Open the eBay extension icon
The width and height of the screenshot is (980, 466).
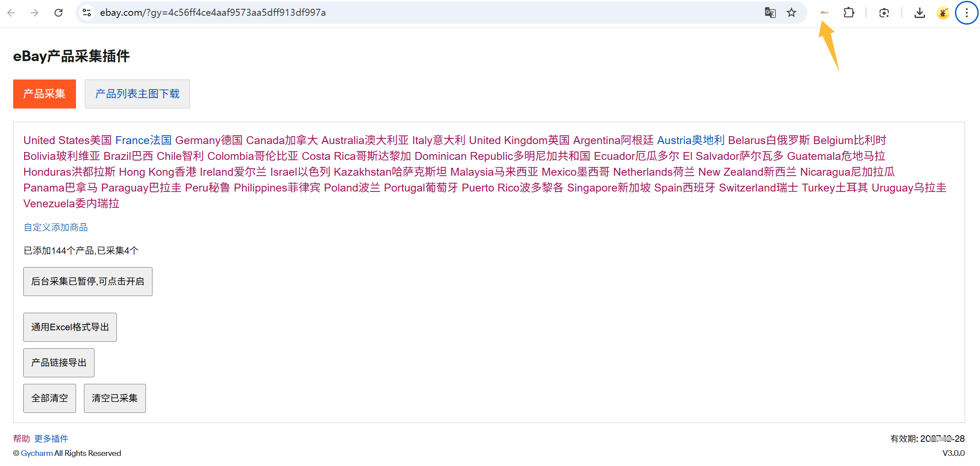(824, 13)
